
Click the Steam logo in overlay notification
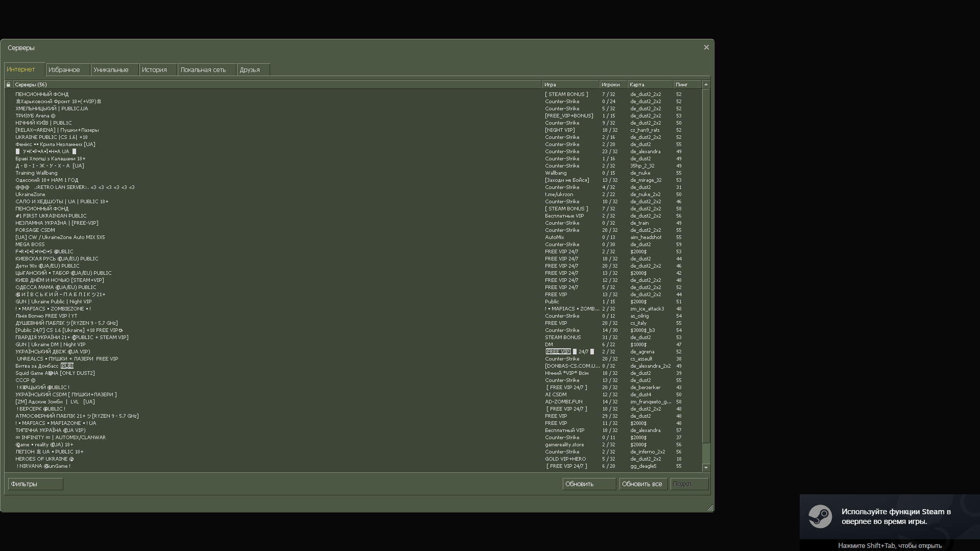pyautogui.click(x=820, y=516)
